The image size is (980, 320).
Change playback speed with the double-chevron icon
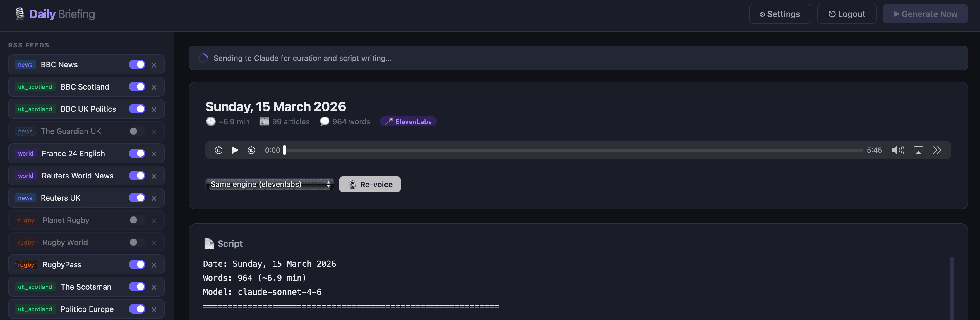coord(937,150)
